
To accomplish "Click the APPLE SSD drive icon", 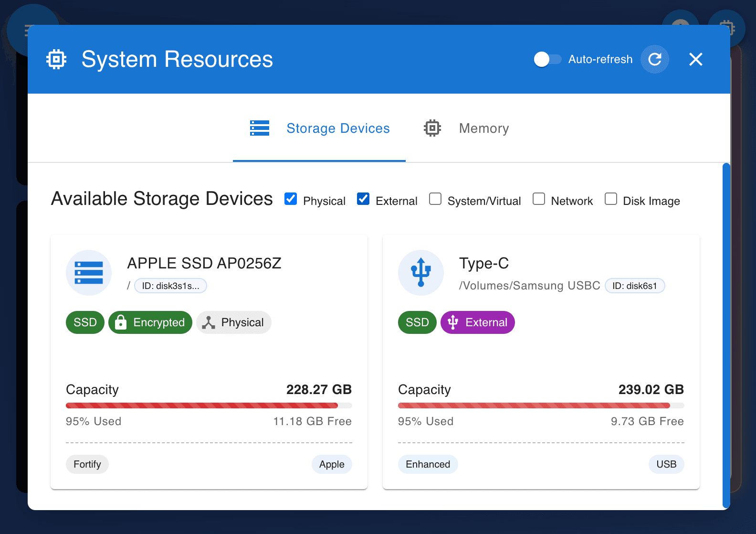I will 89,273.
